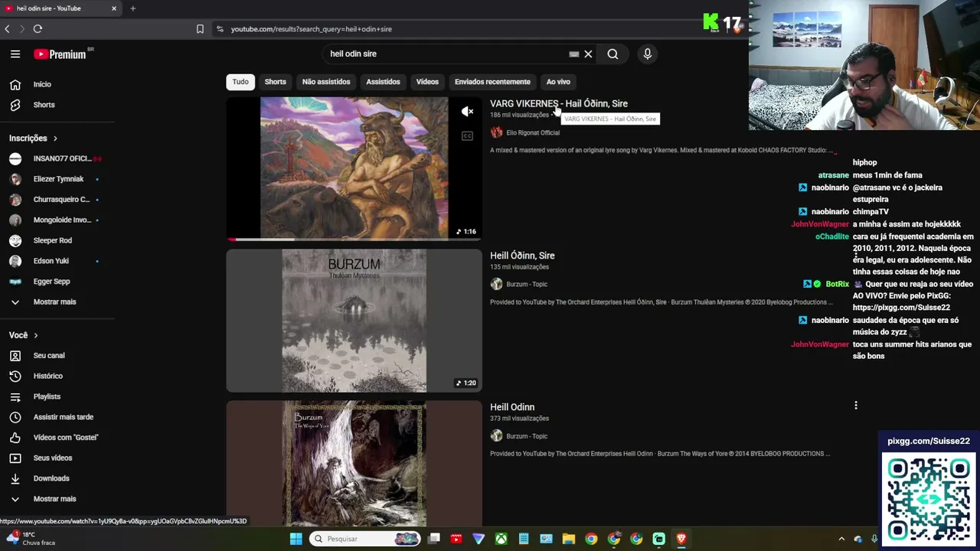
Task: Open the on-screen keyboard icon in search box
Action: click(x=574, y=54)
